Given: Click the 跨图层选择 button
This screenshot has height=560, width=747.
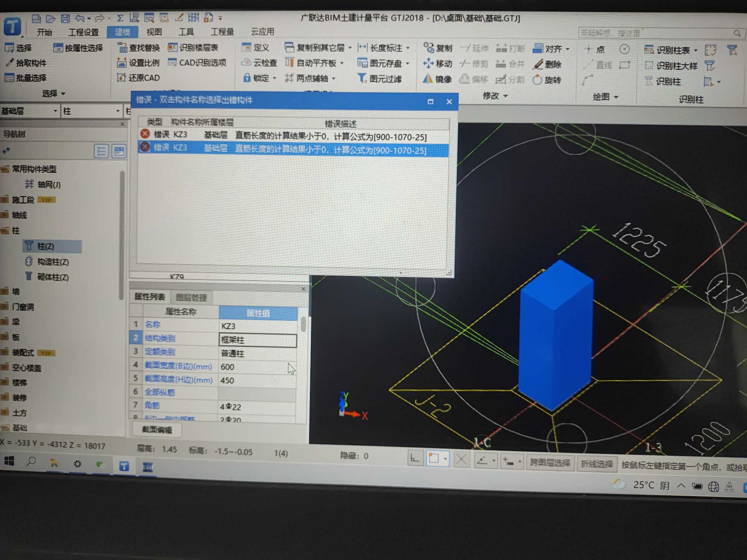Looking at the screenshot, I should point(550,463).
